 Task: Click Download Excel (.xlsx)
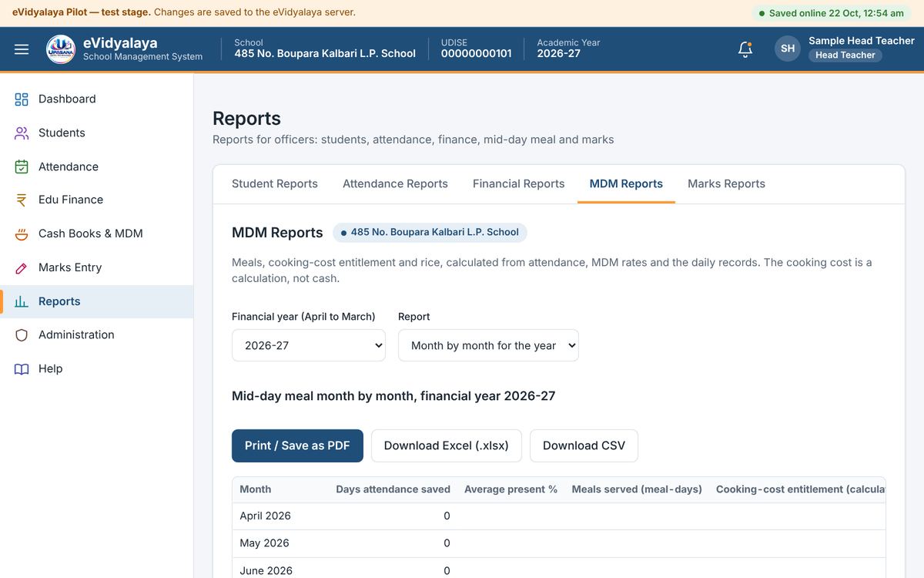click(447, 445)
